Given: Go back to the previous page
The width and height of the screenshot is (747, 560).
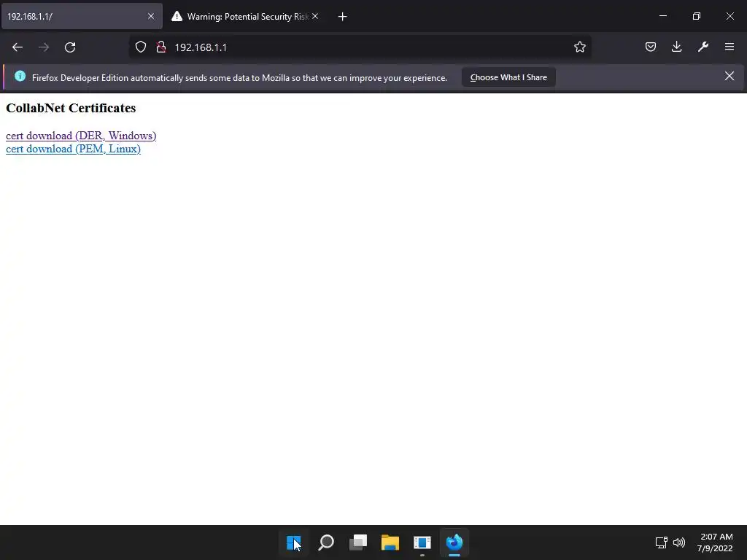Looking at the screenshot, I should coord(18,47).
